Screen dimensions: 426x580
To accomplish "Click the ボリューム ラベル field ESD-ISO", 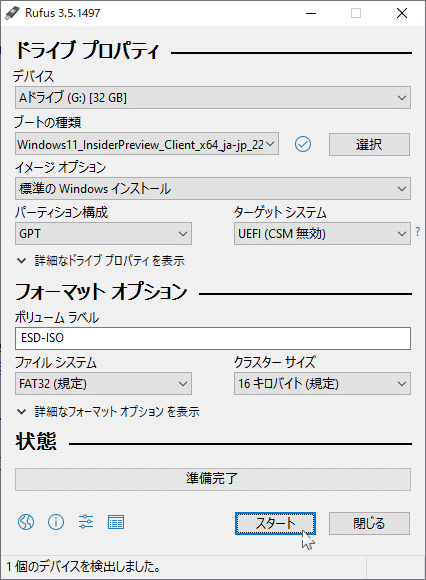I will (213, 338).
